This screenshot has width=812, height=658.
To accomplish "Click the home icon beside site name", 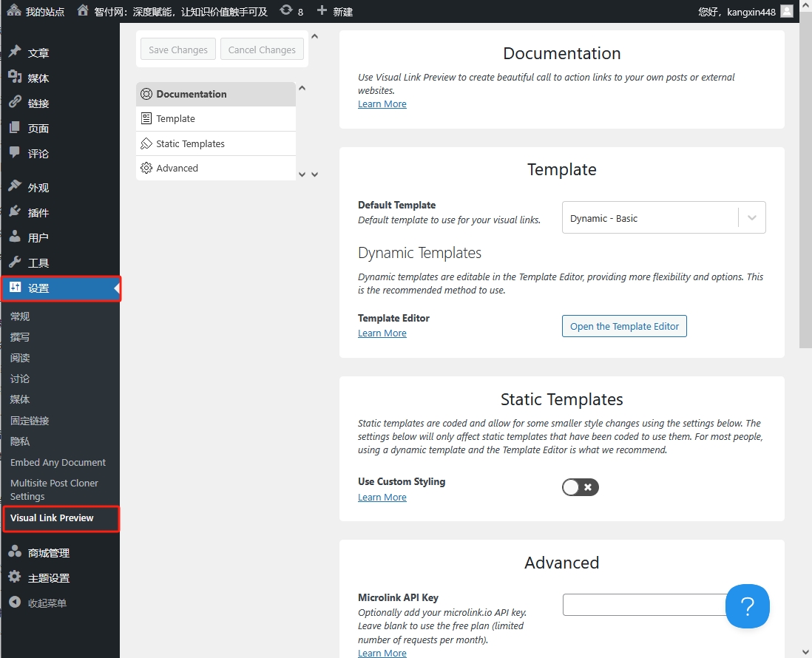I will click(x=83, y=10).
